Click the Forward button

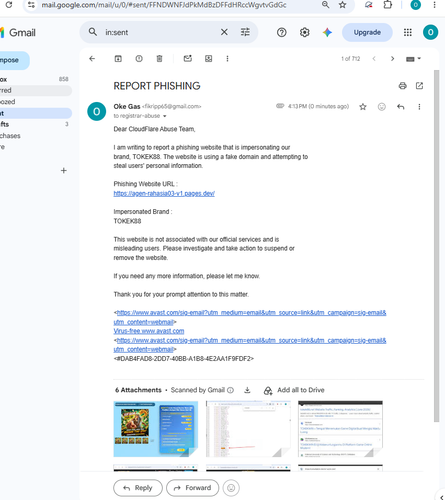pyautogui.click(x=192, y=488)
